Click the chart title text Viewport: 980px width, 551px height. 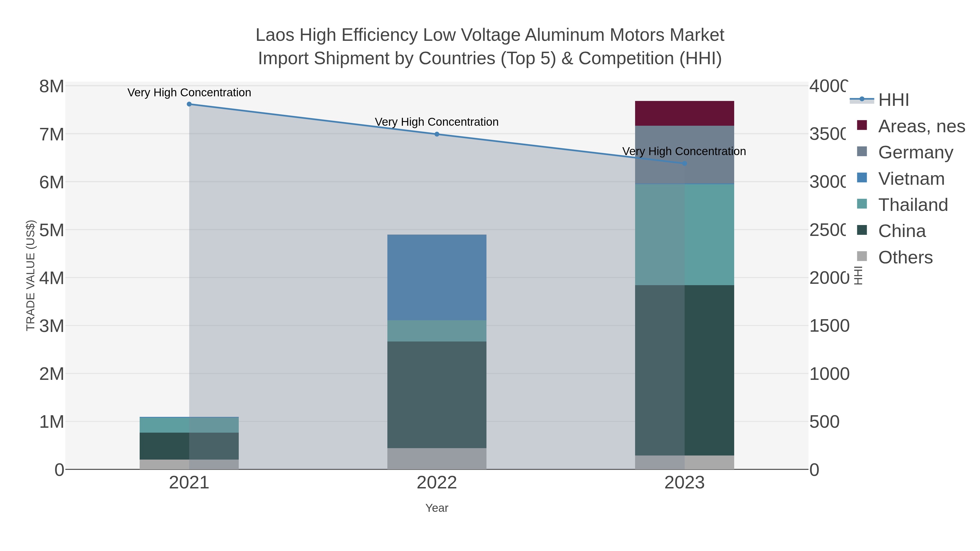point(490,46)
